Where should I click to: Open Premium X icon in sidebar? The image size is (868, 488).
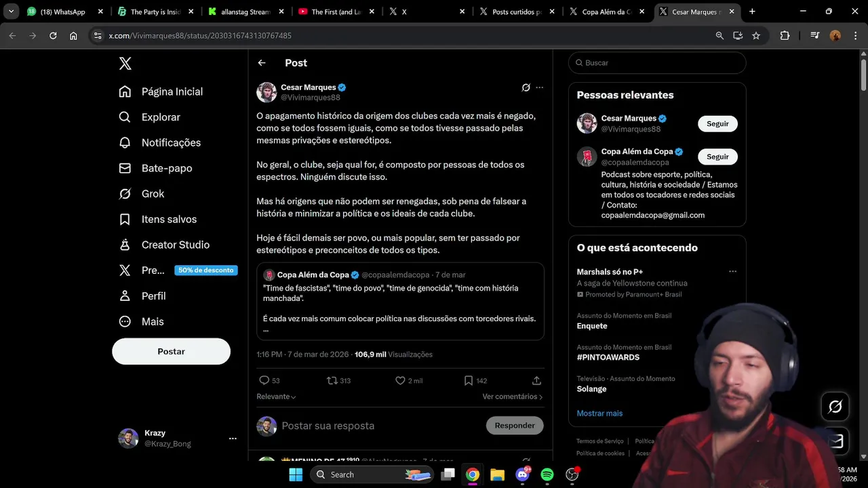(125, 270)
